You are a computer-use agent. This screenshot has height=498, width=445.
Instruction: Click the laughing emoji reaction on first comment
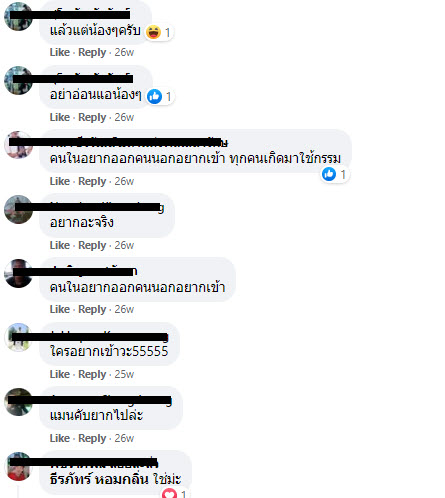coord(153,32)
